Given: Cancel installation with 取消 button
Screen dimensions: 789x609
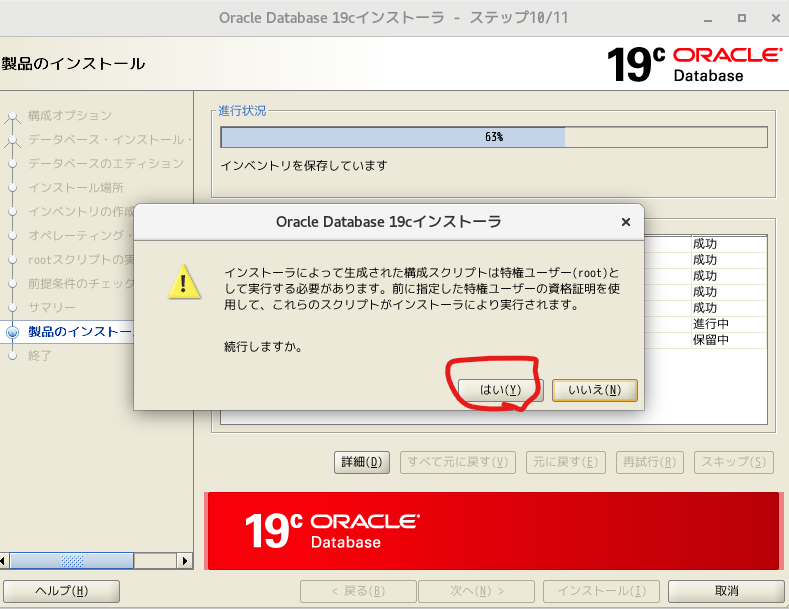Looking at the screenshot, I should tap(726, 591).
